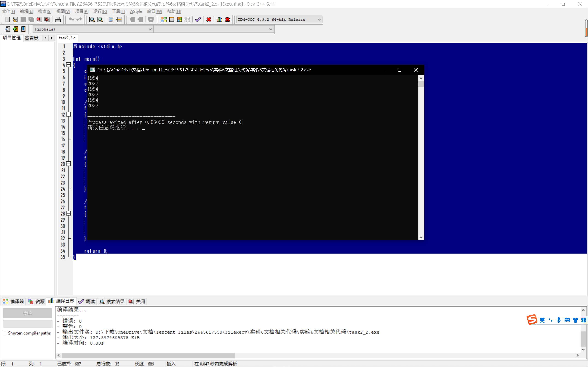The width and height of the screenshot is (588, 367).
Task: Click the red X stop execution icon
Action: (209, 19)
